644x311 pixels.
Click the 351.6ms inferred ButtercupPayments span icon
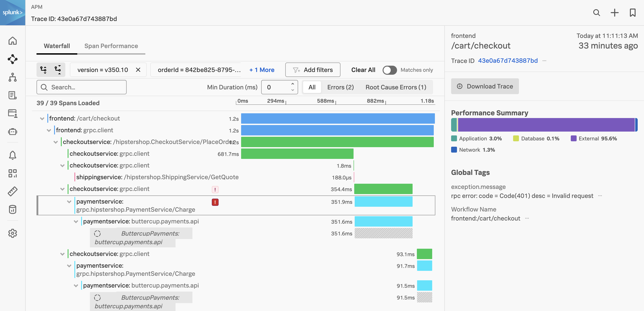pyautogui.click(x=97, y=233)
